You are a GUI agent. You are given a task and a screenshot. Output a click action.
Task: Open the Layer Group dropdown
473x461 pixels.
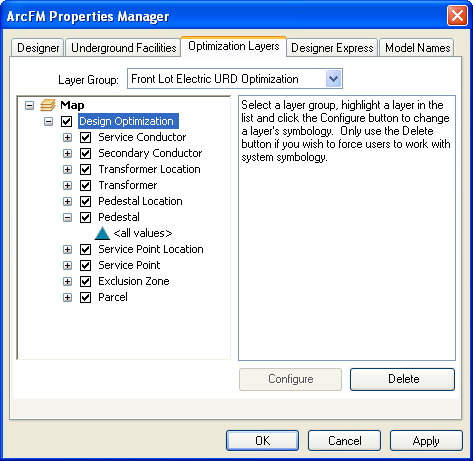click(x=333, y=79)
